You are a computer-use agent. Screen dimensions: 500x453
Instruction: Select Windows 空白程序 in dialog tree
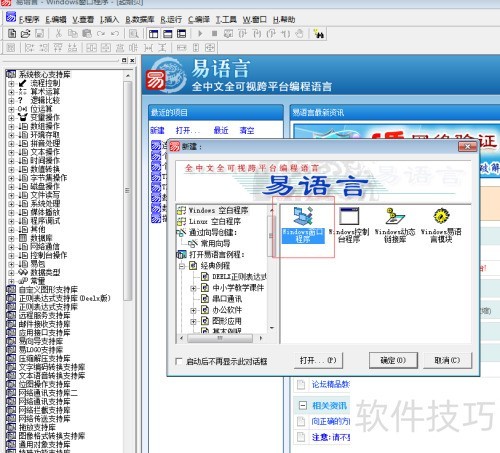pyautogui.click(x=219, y=210)
